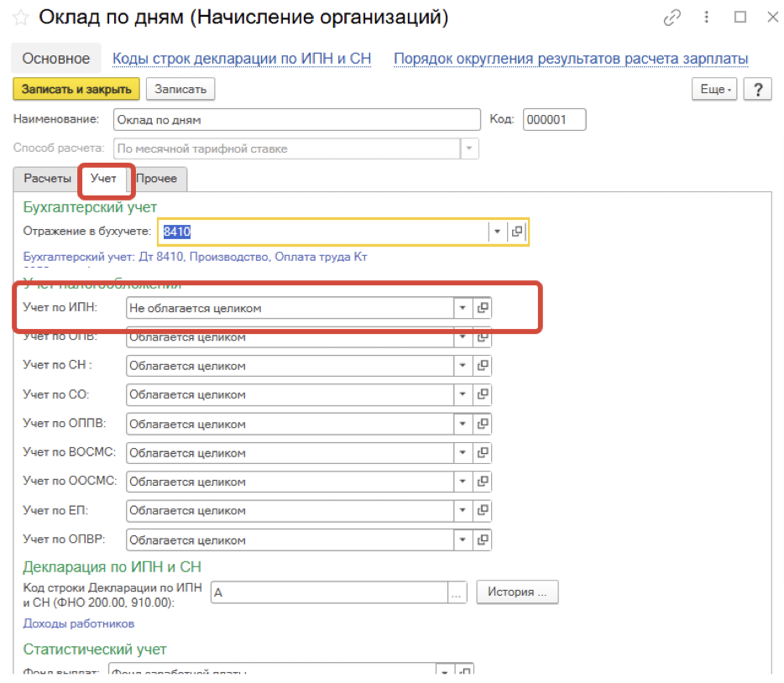Screen dimensions: 784x683
Task: Copy link to this object icon
Action: [672, 18]
